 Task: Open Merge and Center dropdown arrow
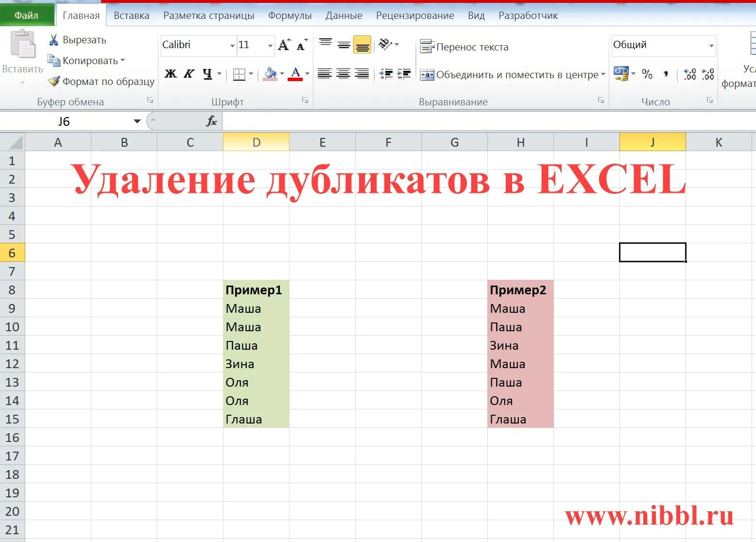[603, 75]
